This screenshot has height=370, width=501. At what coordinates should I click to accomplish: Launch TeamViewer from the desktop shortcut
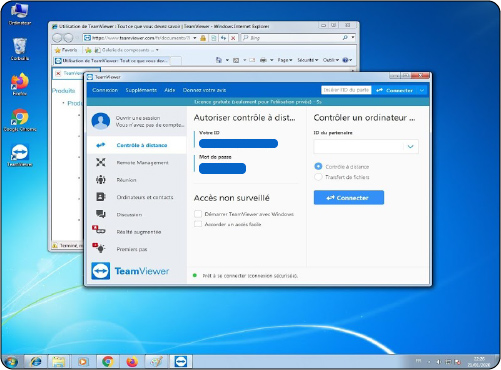click(x=20, y=155)
